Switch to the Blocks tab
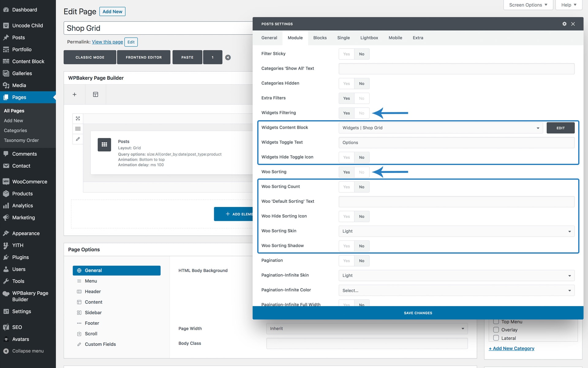This screenshot has height=368, width=588. [320, 38]
